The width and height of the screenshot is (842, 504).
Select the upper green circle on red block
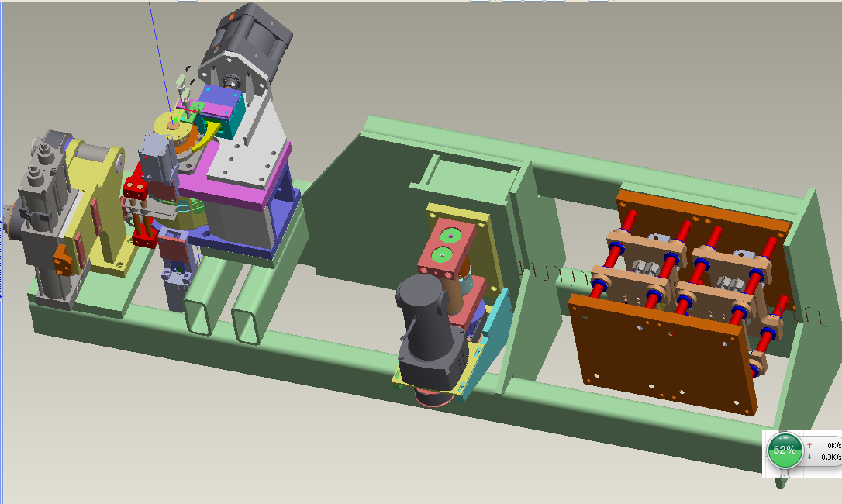pos(450,236)
